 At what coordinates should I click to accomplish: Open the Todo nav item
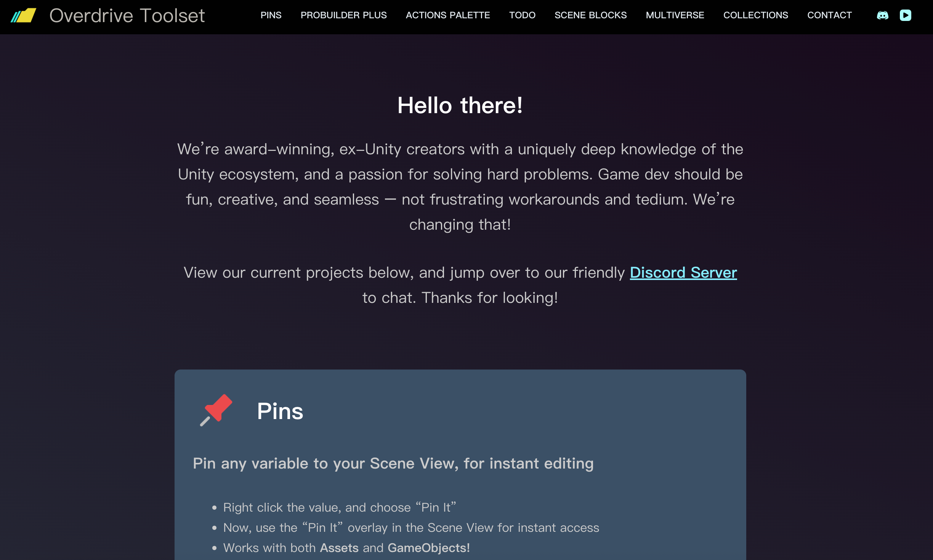coord(522,15)
